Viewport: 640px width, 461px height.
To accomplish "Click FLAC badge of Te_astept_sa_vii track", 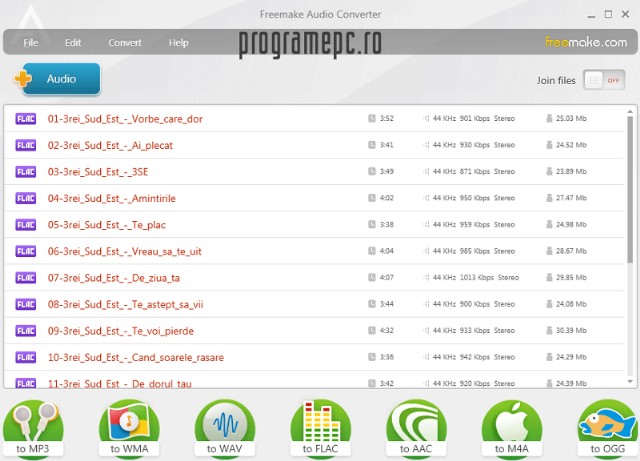I will point(26,305).
